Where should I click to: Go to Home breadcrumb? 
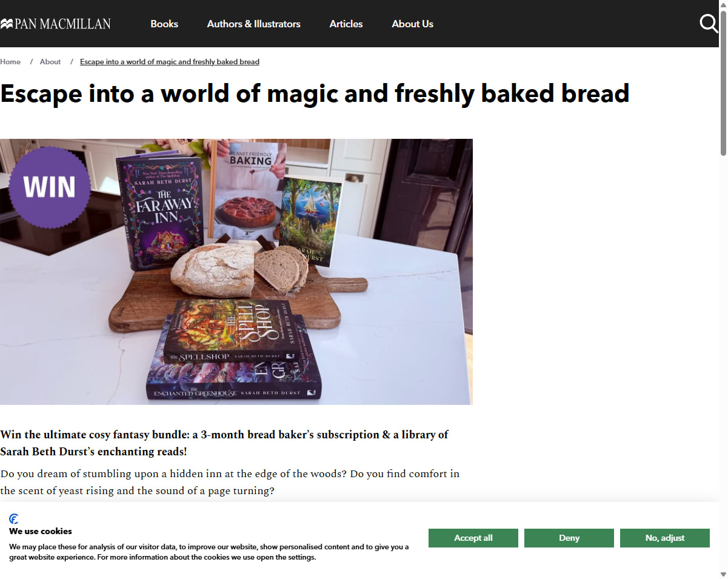pos(10,62)
